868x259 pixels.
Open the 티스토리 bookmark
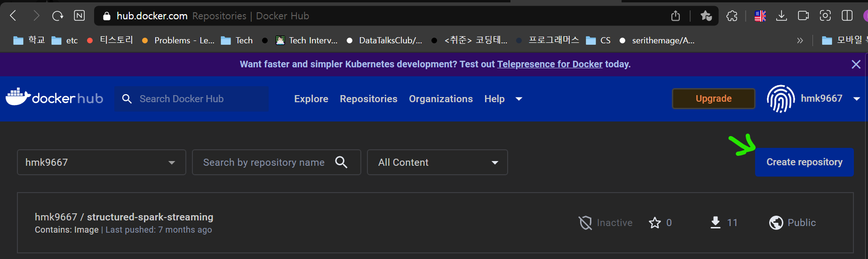(110, 40)
